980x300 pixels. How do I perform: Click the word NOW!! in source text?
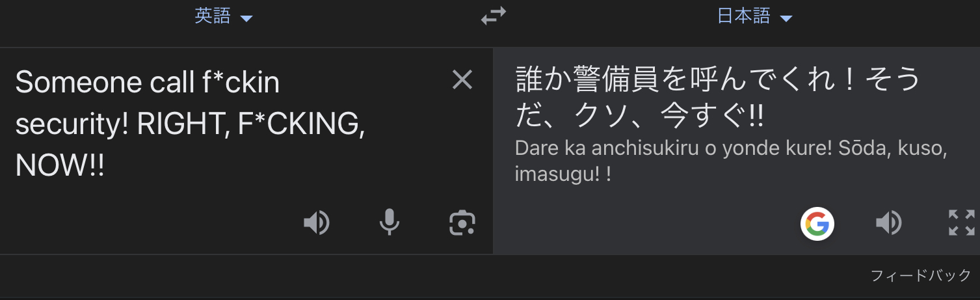click(x=60, y=167)
